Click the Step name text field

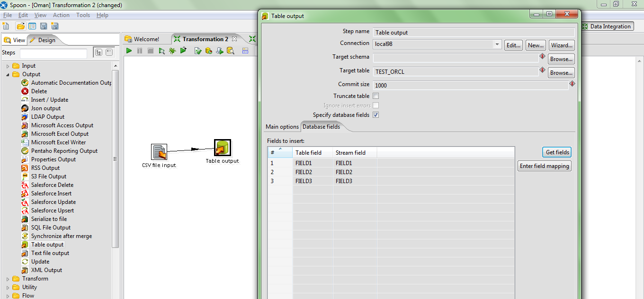coord(474,33)
